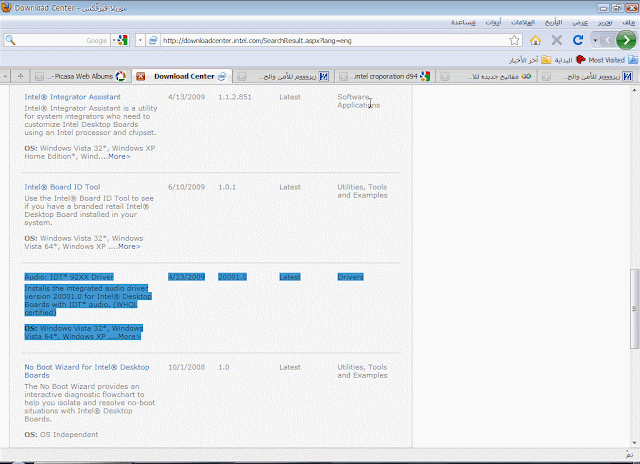Select the Download Center tab
640x464 pixels.
point(182,76)
